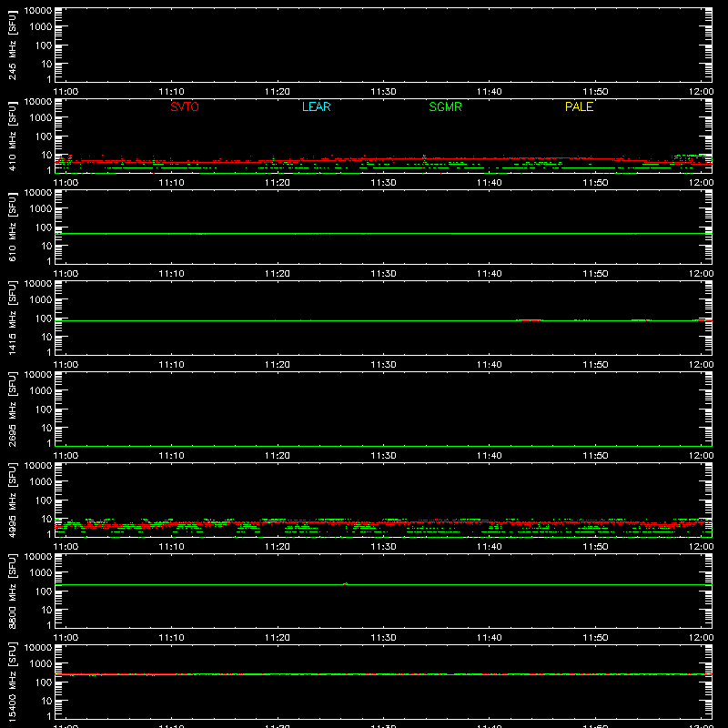Click the 11:30 time label below the 245 MHz plot
The image size is (728, 728).
click(383, 92)
